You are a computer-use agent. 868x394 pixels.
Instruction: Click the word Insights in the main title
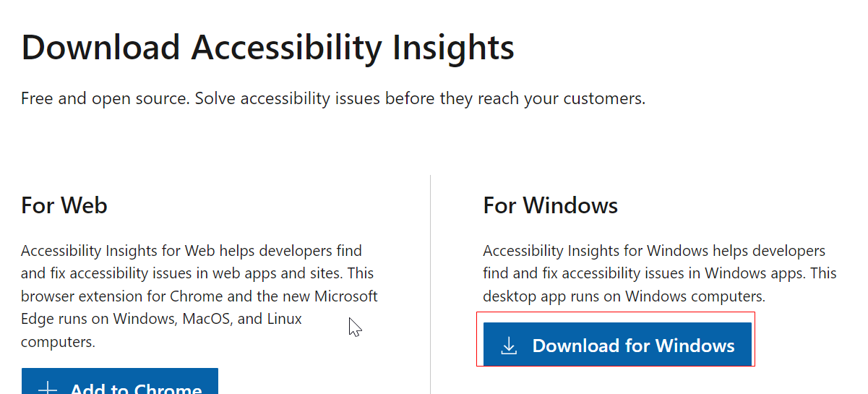pyautogui.click(x=453, y=48)
